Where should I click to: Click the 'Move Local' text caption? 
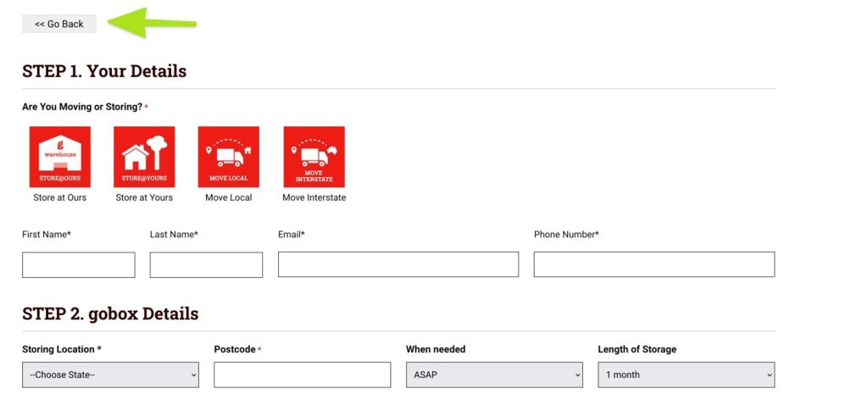coord(229,197)
